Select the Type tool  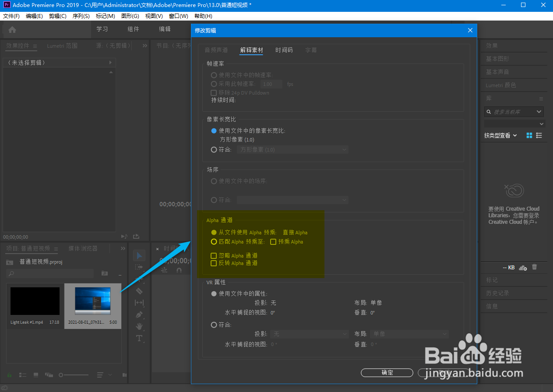click(x=139, y=338)
